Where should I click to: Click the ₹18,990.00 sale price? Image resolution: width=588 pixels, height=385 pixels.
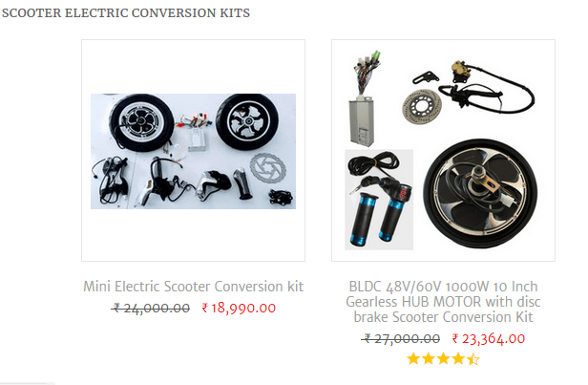(x=239, y=309)
